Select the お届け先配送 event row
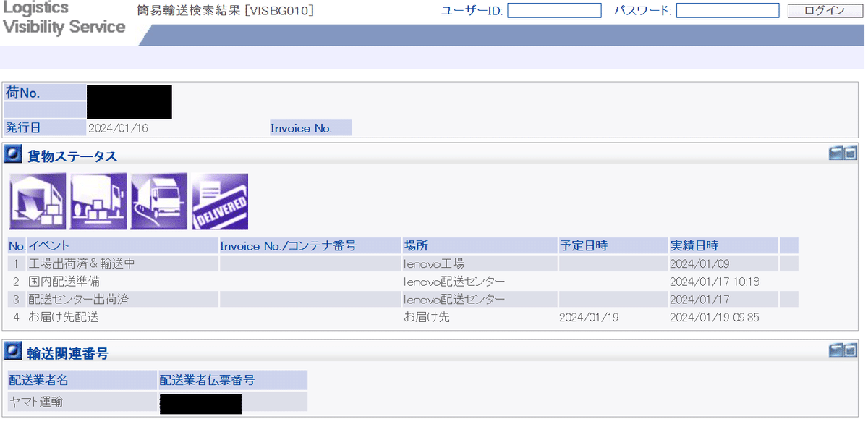 pyautogui.click(x=403, y=317)
